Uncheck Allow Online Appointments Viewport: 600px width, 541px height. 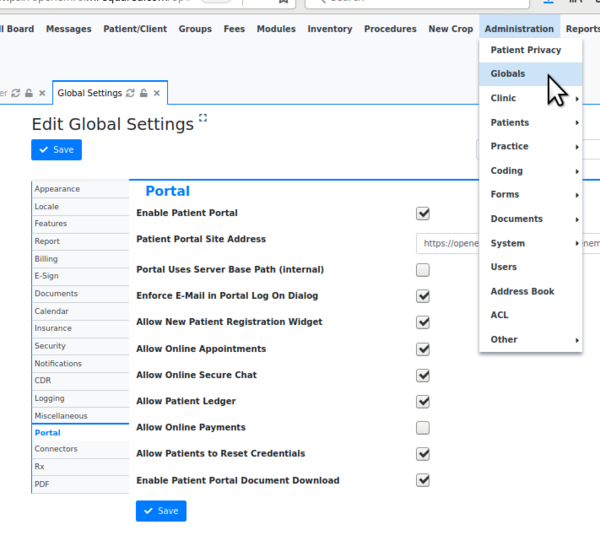(x=423, y=349)
